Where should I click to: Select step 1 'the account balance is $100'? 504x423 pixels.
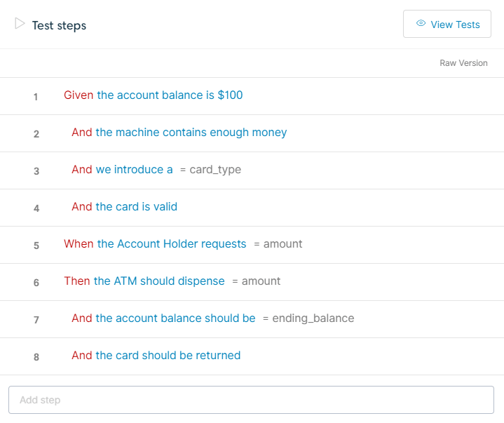pos(170,95)
